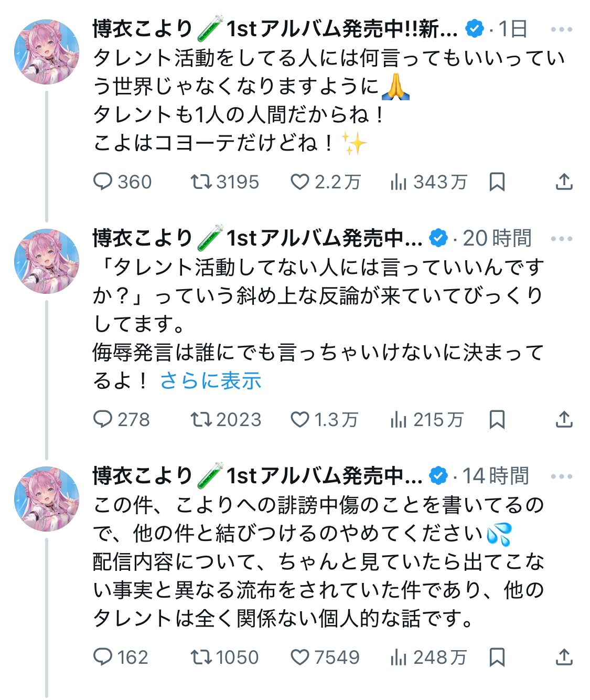
Task: Reply to the tweet with 278 replies
Action: click(x=103, y=419)
